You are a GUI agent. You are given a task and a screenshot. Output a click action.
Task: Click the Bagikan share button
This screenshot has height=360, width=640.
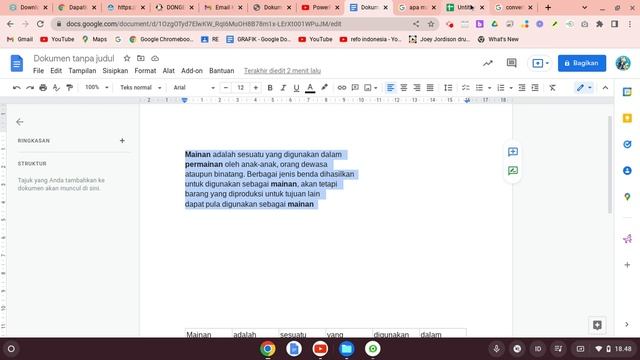[582, 63]
